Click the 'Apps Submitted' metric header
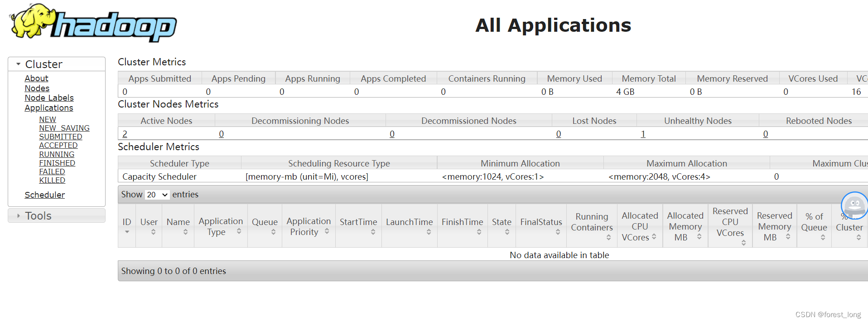868x323 pixels. tap(160, 78)
